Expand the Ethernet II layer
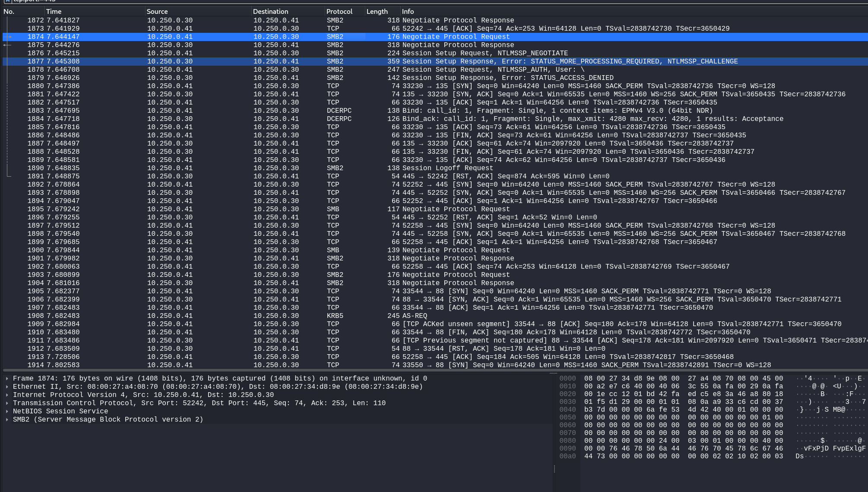The width and height of the screenshot is (868, 492). click(x=7, y=387)
